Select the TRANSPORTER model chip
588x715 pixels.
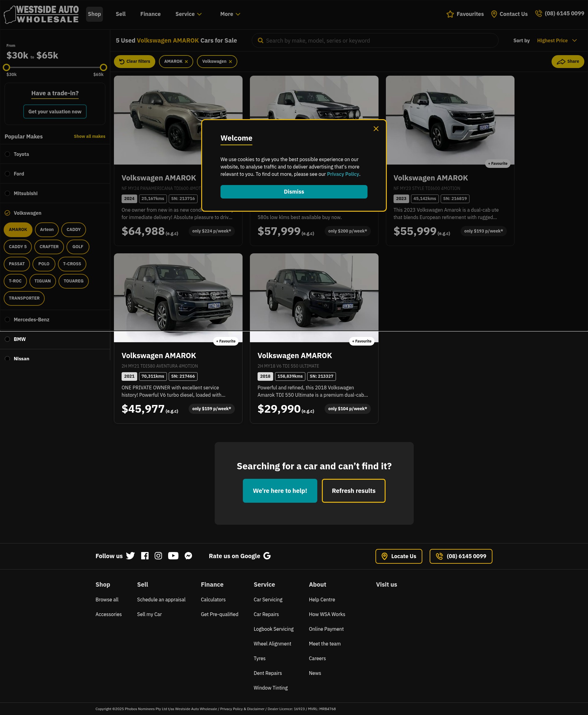point(24,298)
